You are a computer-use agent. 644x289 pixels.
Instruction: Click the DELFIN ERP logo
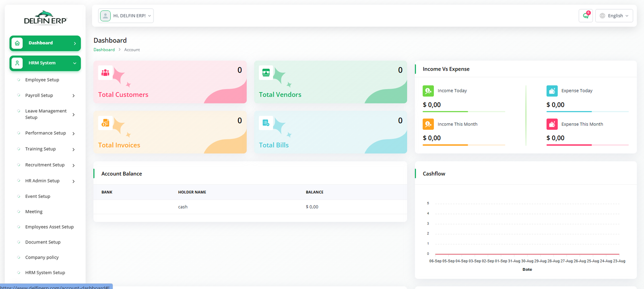45,18
